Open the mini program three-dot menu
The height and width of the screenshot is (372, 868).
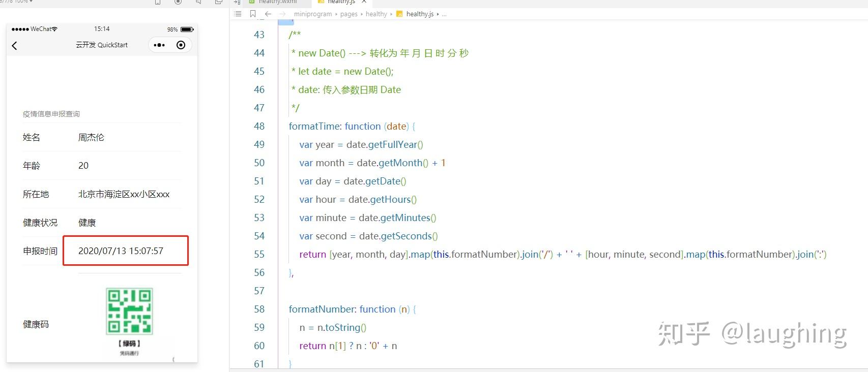[159, 45]
